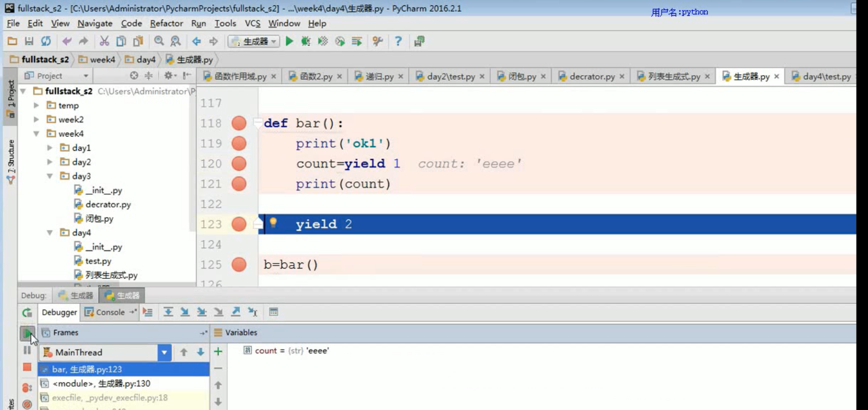
Task: Collapse the day4 folder
Action: (50, 233)
